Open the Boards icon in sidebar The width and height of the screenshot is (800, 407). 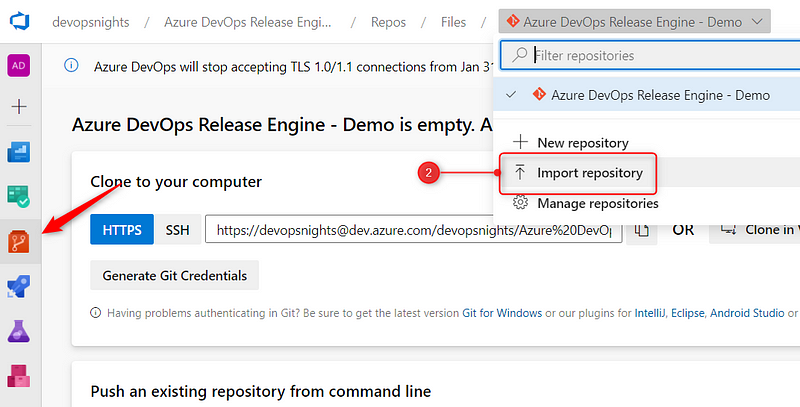[20, 196]
